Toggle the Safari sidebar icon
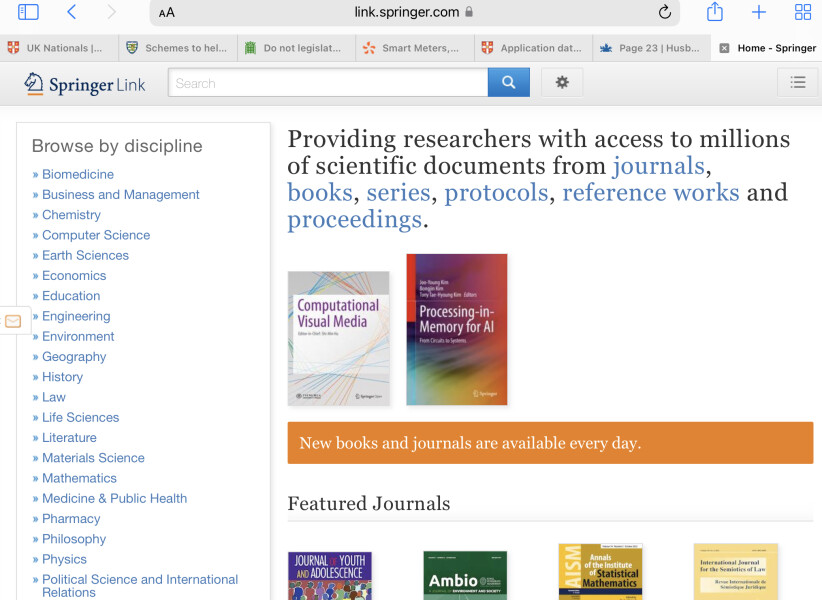 pos(28,12)
